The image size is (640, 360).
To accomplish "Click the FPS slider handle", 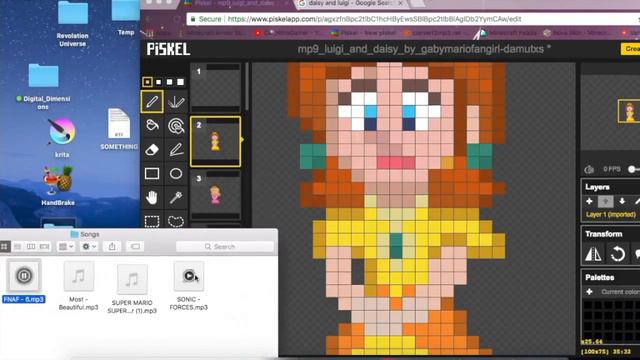I will (x=632, y=169).
